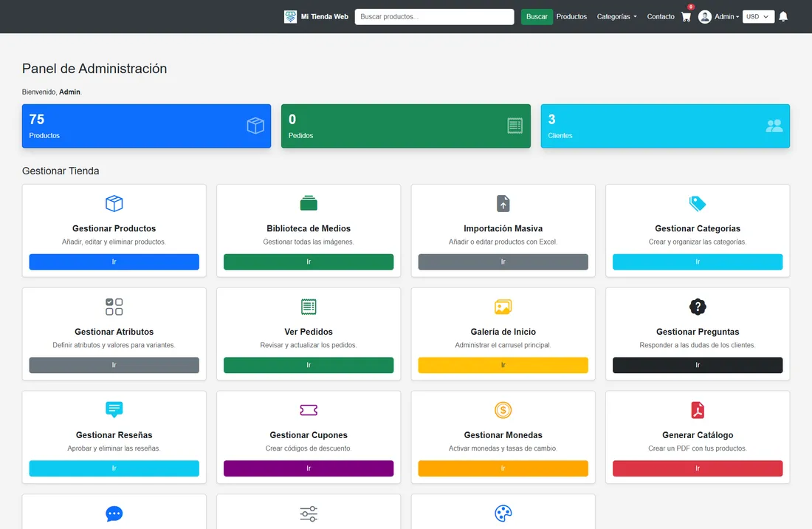The height and width of the screenshot is (529, 812).
Task: Click the Admin user avatar icon
Action: coord(704,16)
